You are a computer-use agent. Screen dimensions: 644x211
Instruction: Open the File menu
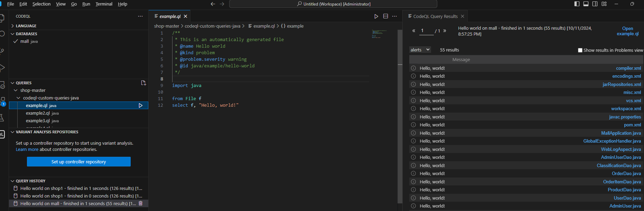click(11, 4)
